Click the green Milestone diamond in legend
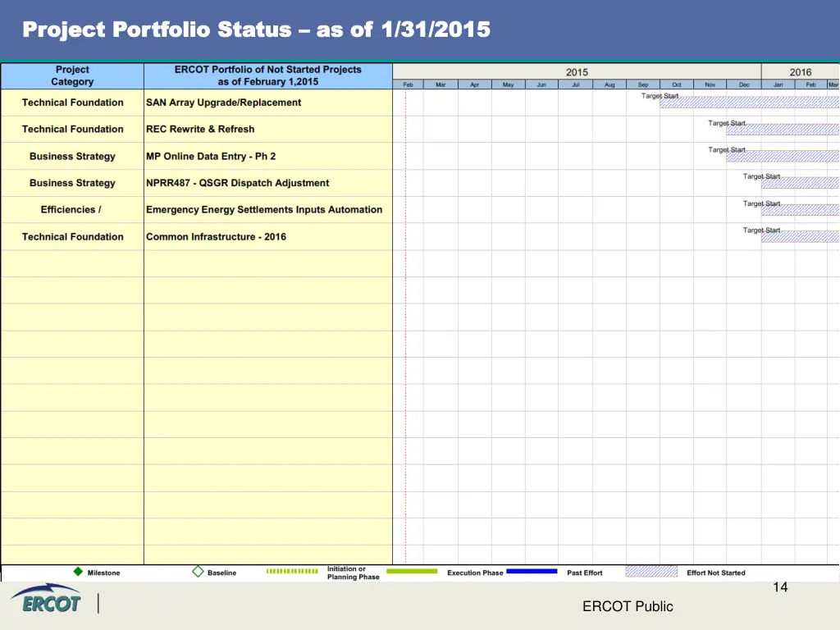 (78, 572)
